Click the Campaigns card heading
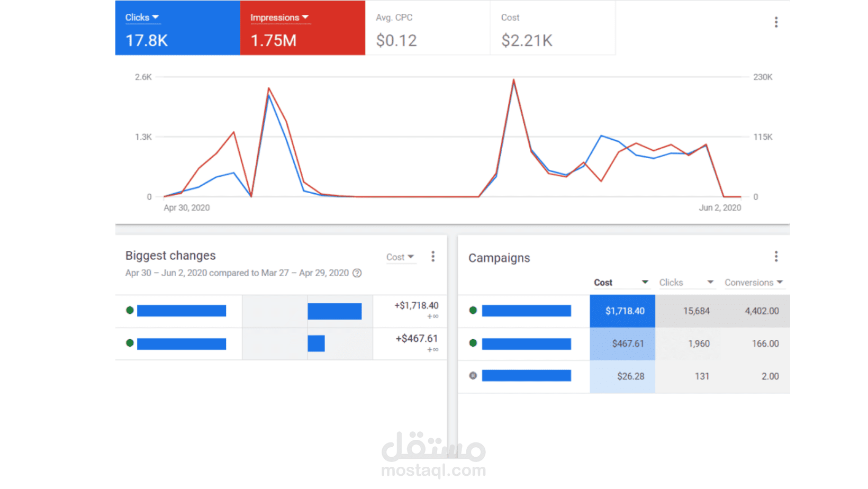The height and width of the screenshot is (489, 868). 499,258
